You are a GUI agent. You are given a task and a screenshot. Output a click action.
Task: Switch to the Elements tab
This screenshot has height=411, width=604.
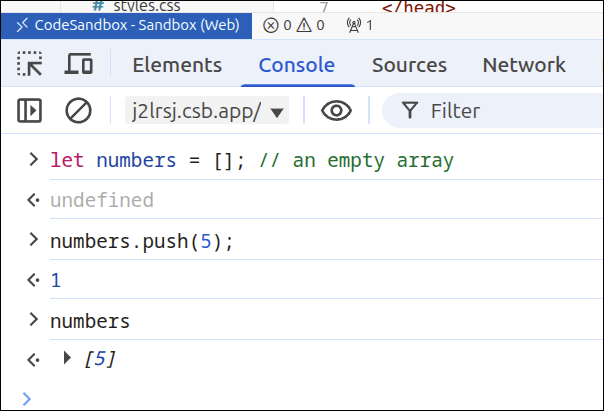coord(177,66)
